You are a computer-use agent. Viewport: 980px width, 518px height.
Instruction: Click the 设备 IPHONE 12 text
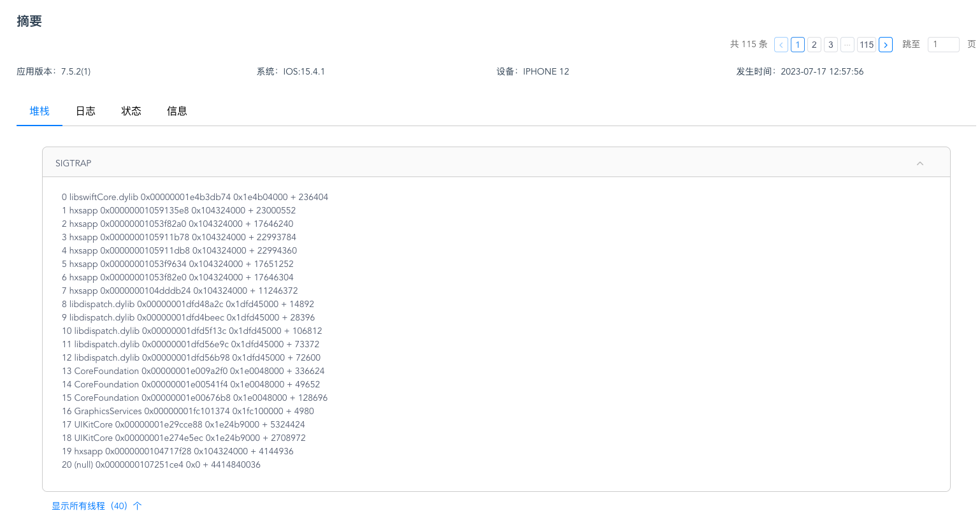pos(533,71)
